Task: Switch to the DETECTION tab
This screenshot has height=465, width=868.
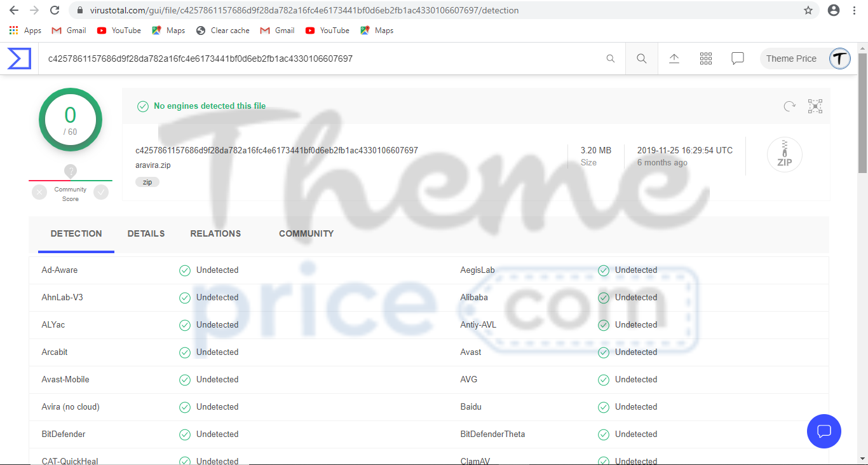Action: [x=76, y=233]
